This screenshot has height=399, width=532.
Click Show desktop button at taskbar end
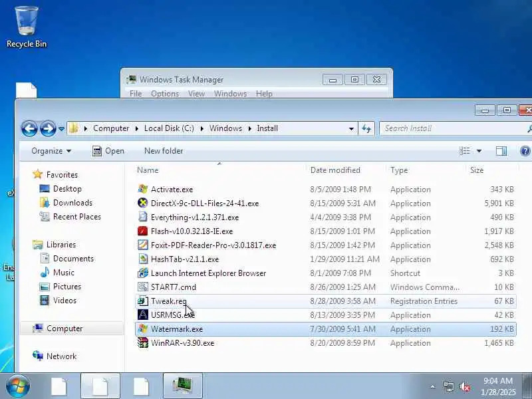pyautogui.click(x=527, y=386)
